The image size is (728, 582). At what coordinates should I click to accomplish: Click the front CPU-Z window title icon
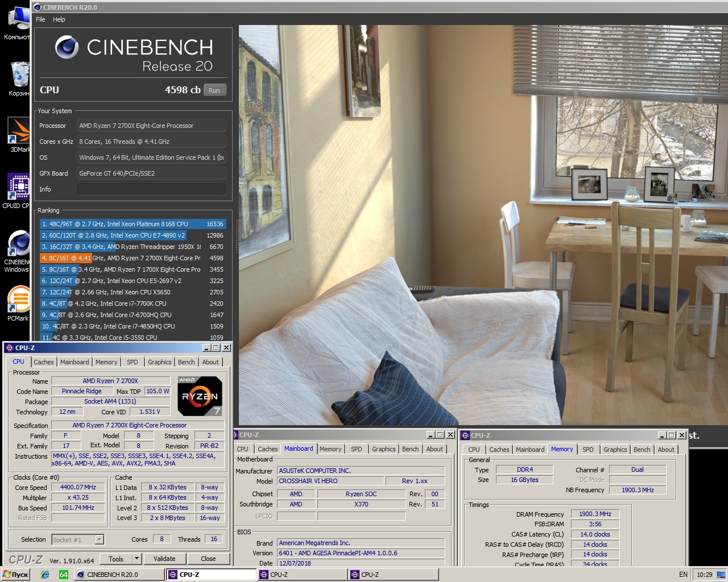click(x=9, y=348)
